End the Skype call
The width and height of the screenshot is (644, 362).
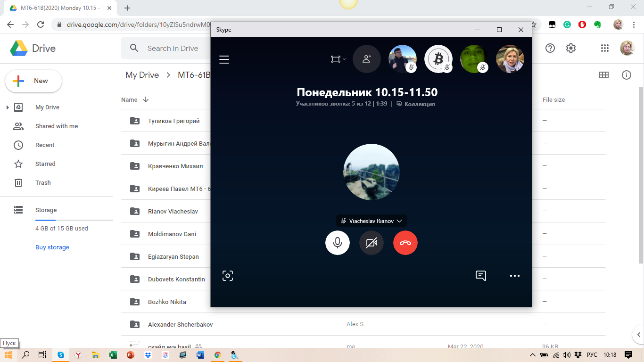click(405, 243)
